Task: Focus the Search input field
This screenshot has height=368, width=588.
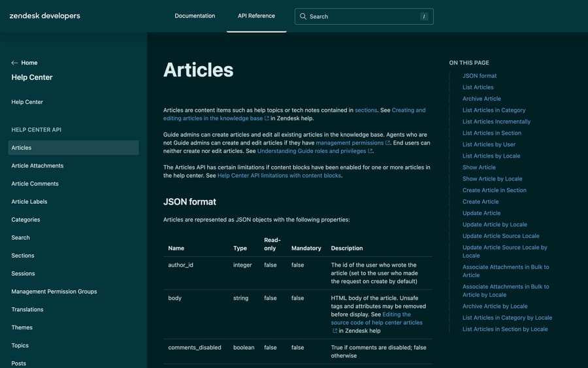Action: click(x=364, y=16)
